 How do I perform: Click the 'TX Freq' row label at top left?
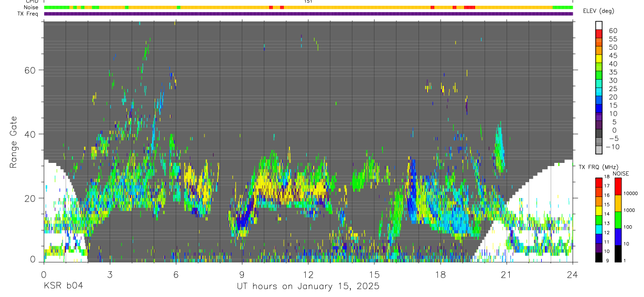[x=28, y=14]
